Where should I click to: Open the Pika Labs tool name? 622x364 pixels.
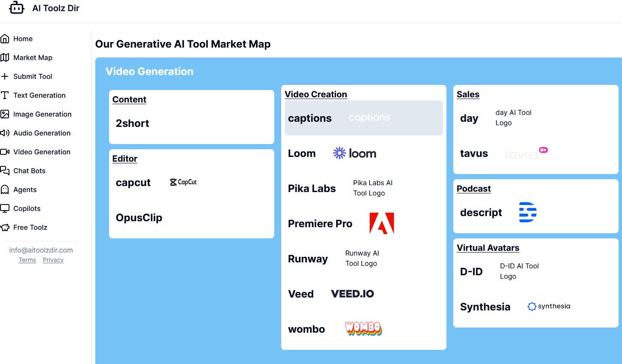pos(312,188)
